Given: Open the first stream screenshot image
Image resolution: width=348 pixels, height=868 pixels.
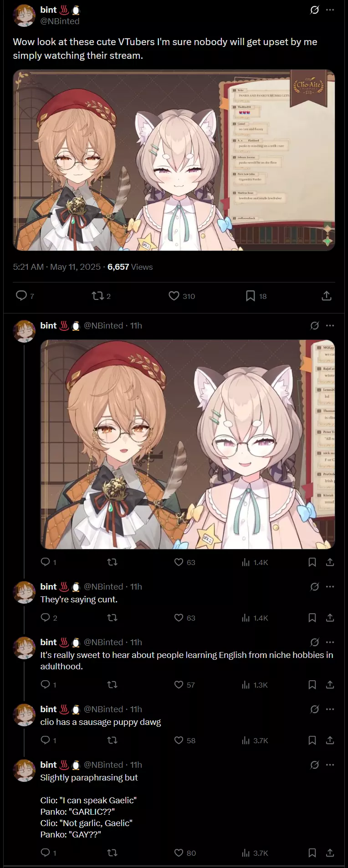Looking at the screenshot, I should 174,160.
